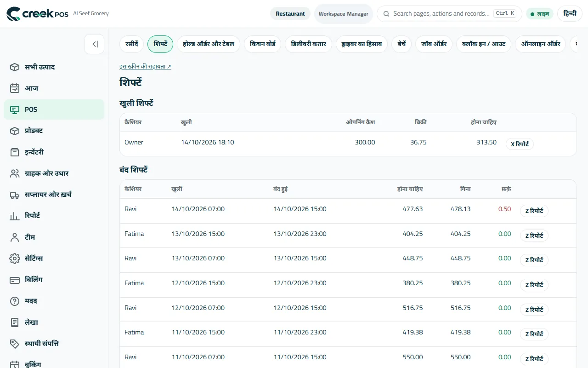Click the बुकिंग sidebar item

pos(54,364)
